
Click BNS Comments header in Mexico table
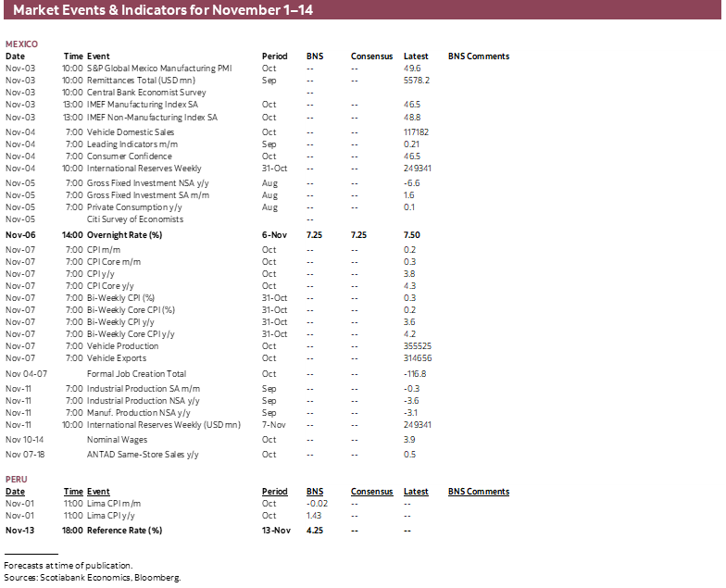pyautogui.click(x=479, y=56)
